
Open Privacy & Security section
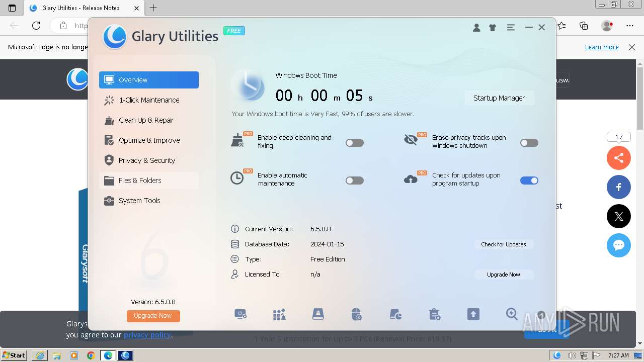pyautogui.click(x=149, y=160)
